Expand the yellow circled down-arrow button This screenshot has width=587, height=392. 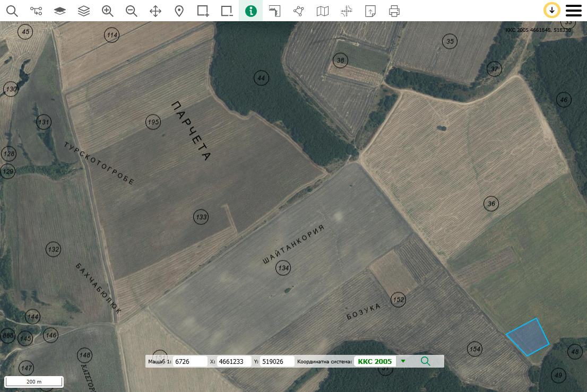(552, 10)
